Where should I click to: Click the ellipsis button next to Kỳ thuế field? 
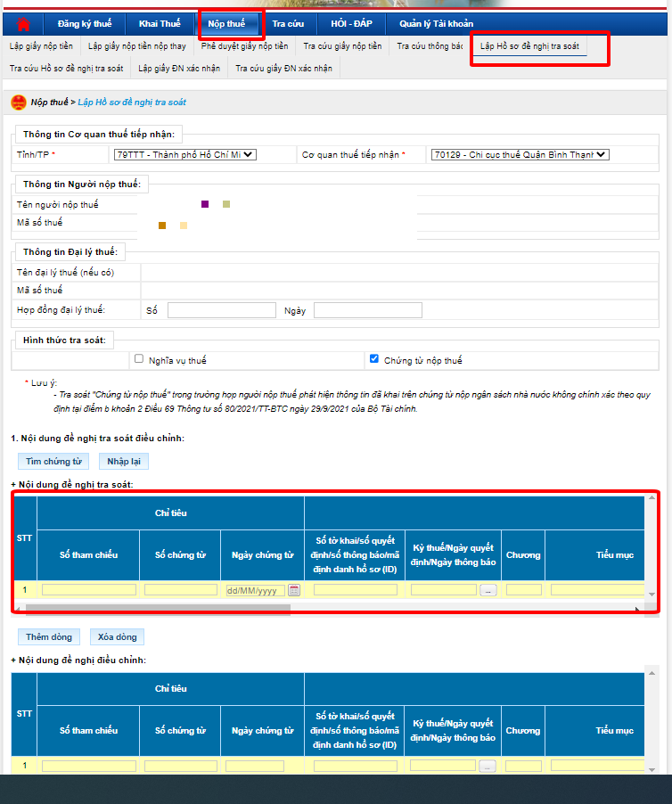click(x=488, y=590)
